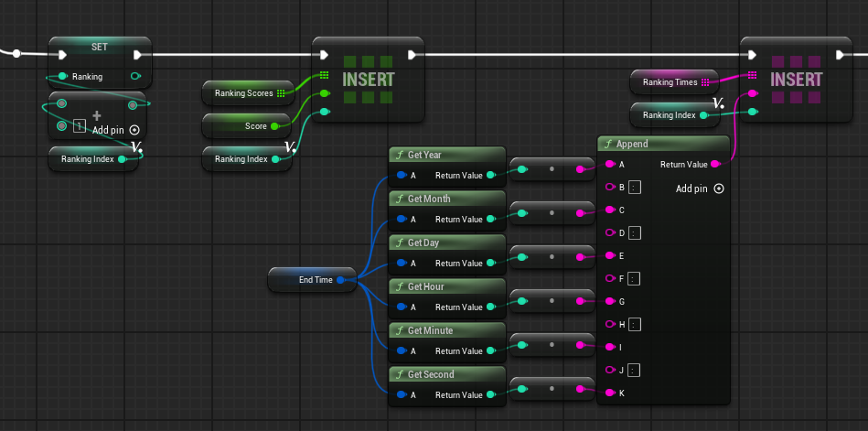
Task: Click Get Minute's Return Value pin
Action: pos(490,350)
